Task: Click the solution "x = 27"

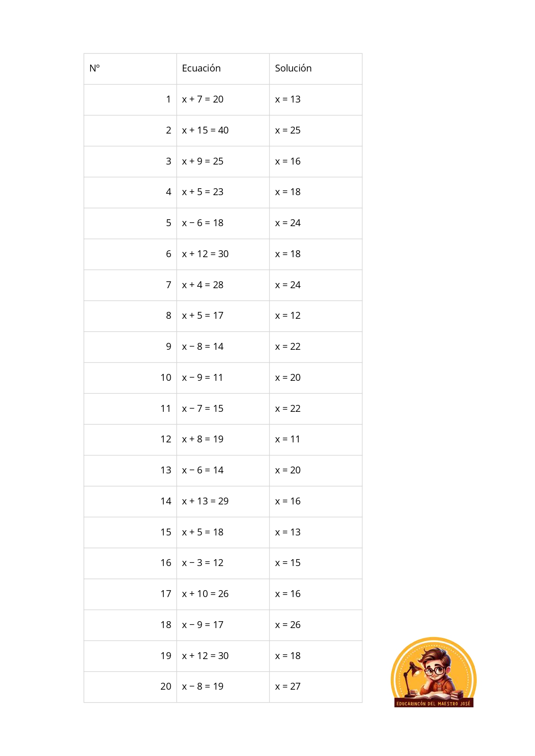Action: pos(288,687)
